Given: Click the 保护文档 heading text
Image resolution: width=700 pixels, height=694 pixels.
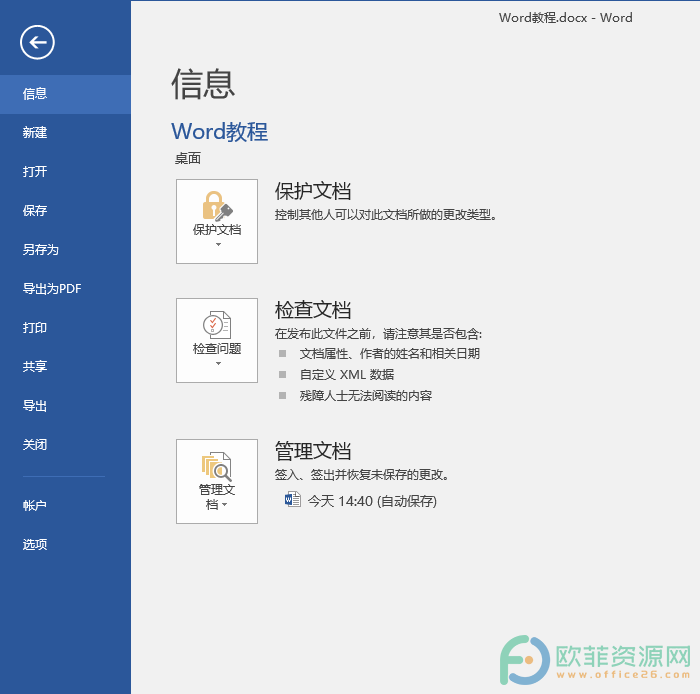Looking at the screenshot, I should pyautogui.click(x=313, y=191).
